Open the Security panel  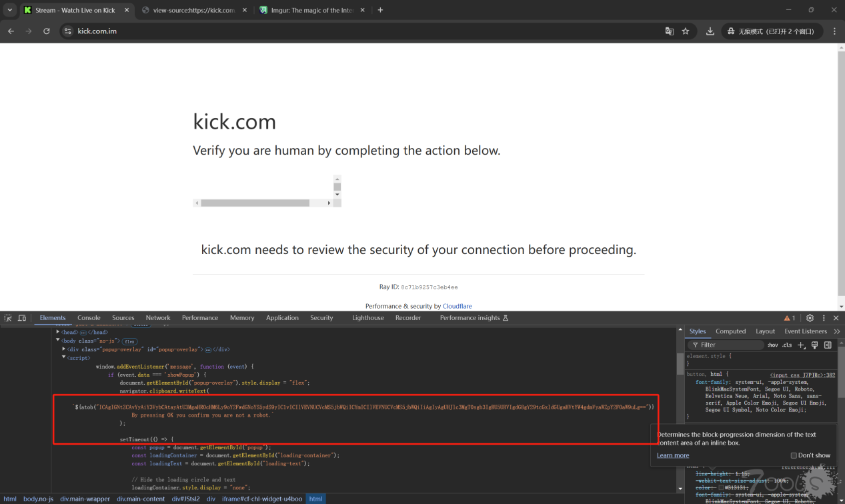pyautogui.click(x=321, y=318)
